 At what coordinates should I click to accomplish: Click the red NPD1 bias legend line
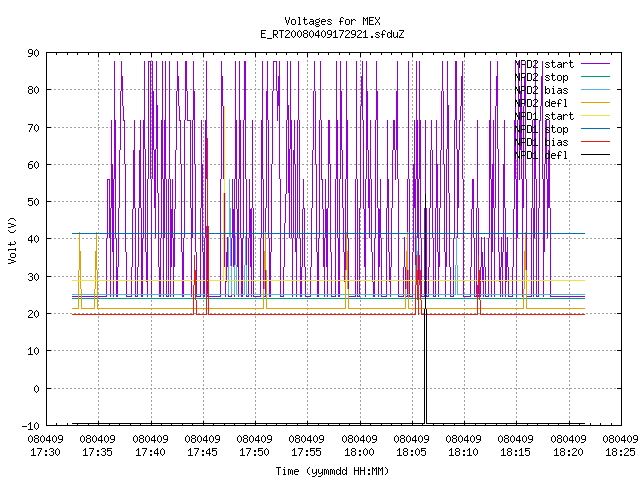[x=595, y=142]
